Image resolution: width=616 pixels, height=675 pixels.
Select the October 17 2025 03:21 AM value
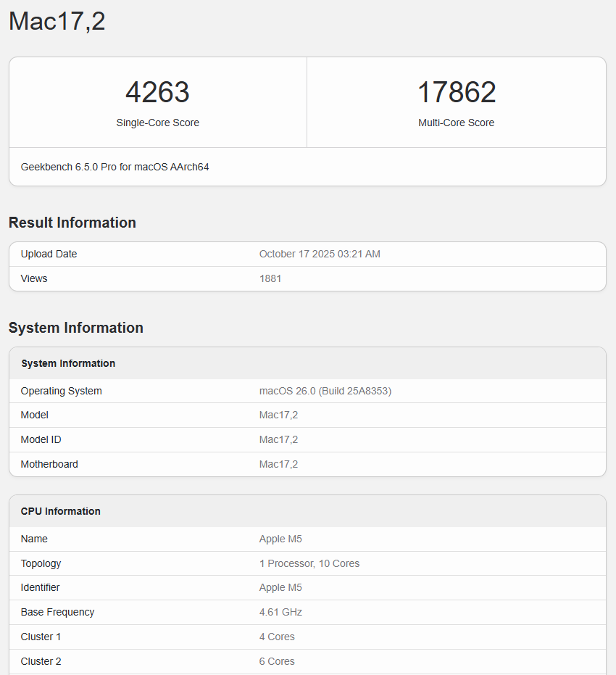[320, 254]
